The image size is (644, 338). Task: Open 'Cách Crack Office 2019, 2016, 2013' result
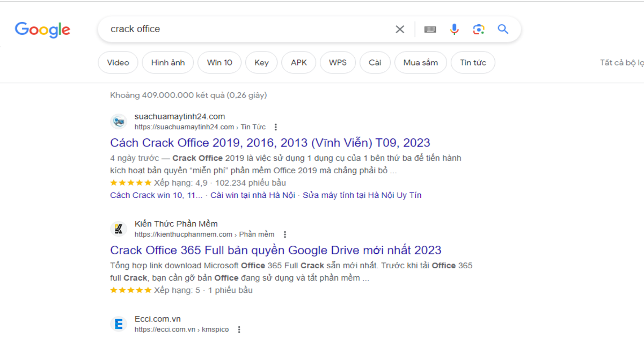click(x=270, y=143)
